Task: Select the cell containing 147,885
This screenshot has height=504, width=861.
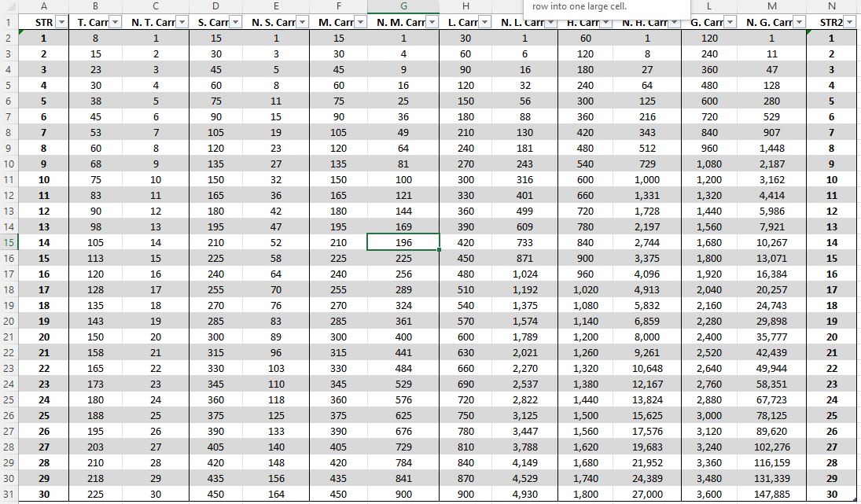Action: [x=771, y=494]
